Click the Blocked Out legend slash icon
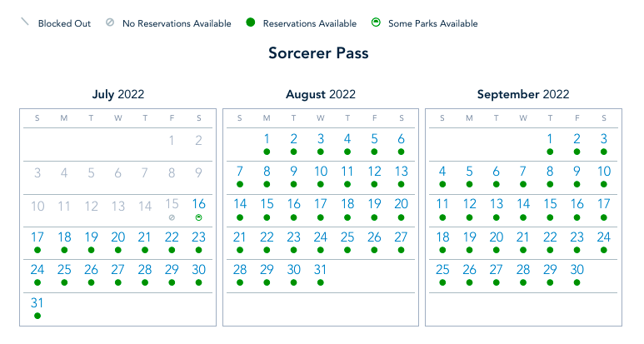 coord(24,22)
